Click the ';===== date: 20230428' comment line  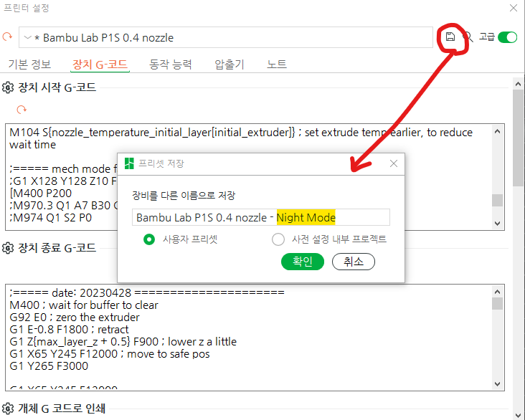click(x=147, y=293)
